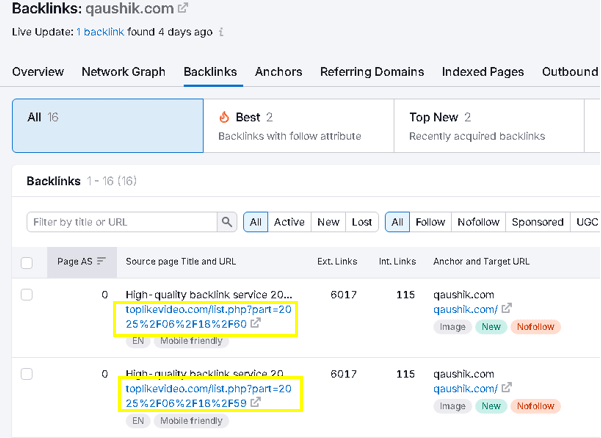This screenshot has width=601, height=438.
Task: Filter by Sponsored attribute
Action: (x=538, y=222)
